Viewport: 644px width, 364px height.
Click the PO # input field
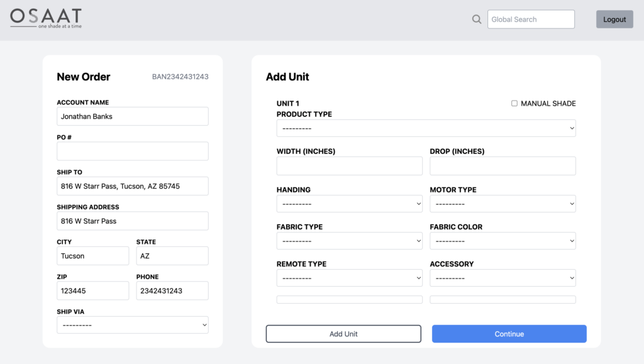coord(133,151)
